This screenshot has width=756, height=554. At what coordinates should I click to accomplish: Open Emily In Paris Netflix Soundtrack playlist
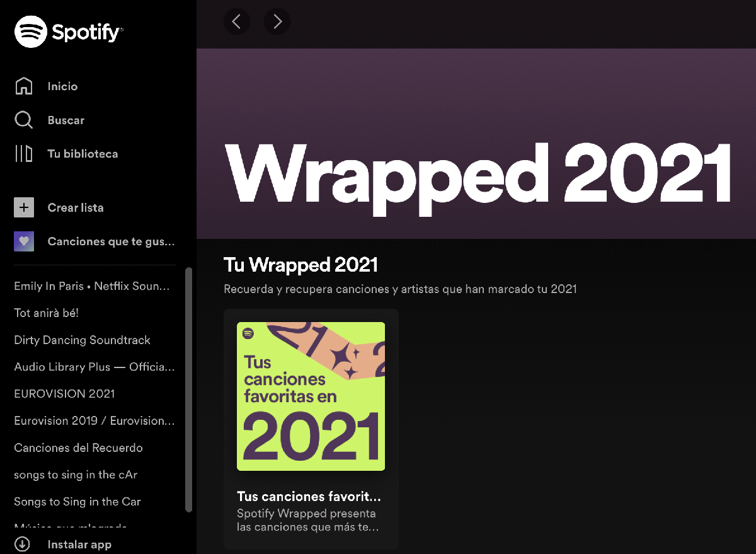pyautogui.click(x=92, y=286)
